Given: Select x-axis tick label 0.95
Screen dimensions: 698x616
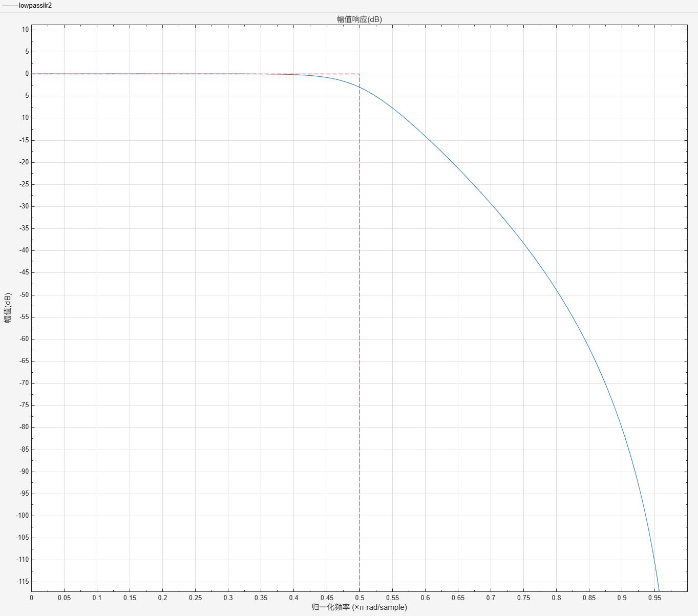Looking at the screenshot, I should (x=654, y=598).
